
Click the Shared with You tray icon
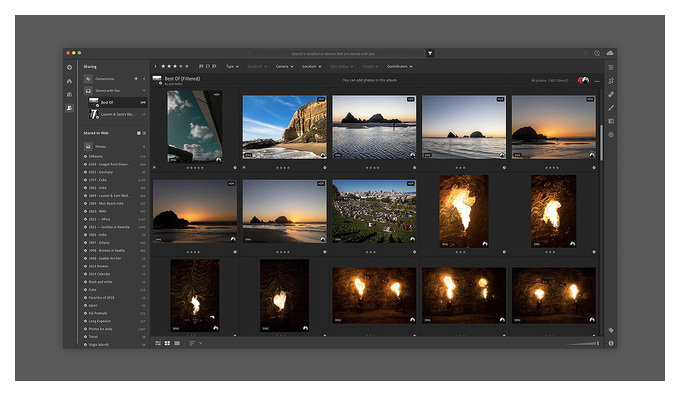[88, 91]
